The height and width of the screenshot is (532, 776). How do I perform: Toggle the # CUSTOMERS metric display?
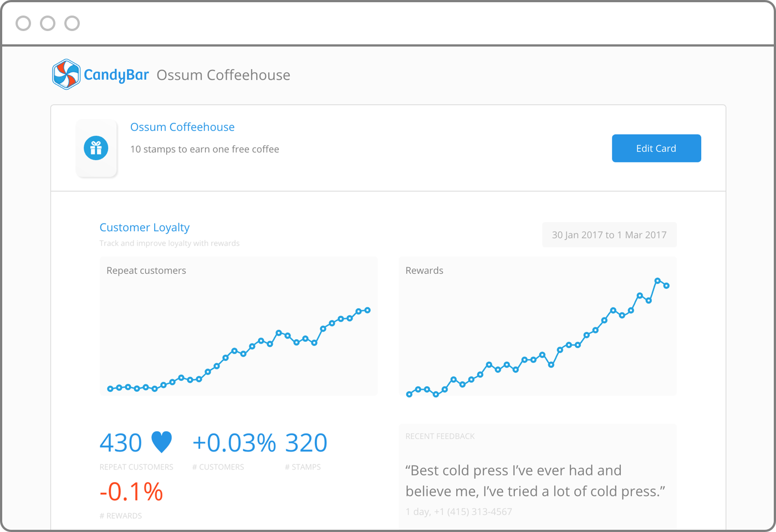coord(218,467)
